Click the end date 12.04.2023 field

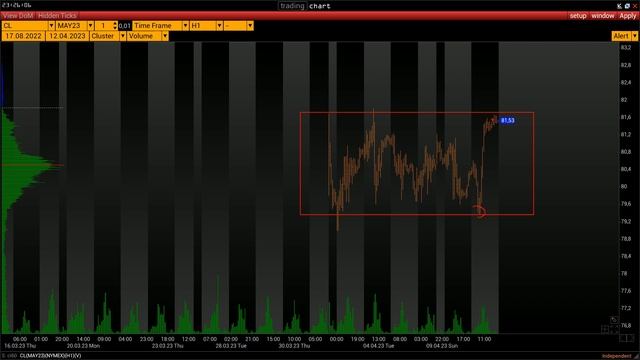(67, 36)
